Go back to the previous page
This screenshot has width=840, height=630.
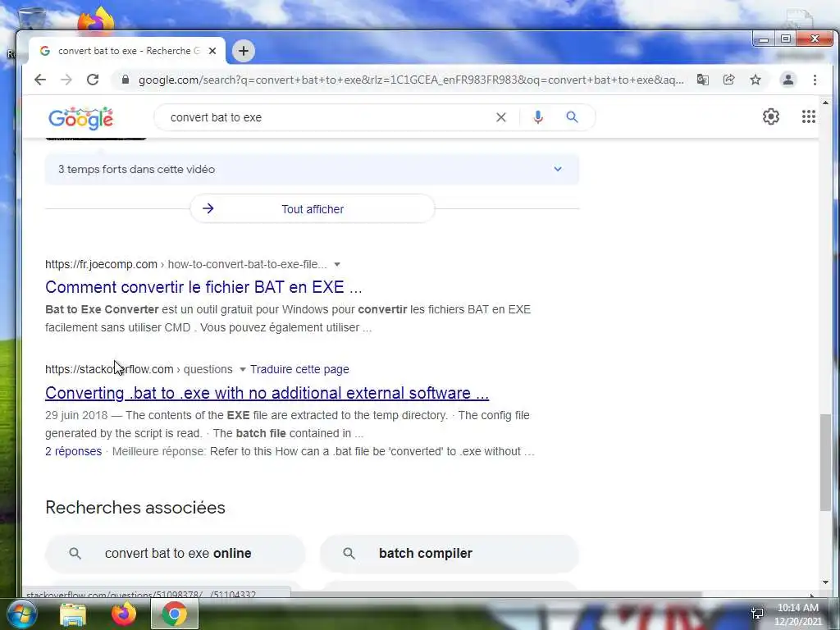[x=40, y=80]
